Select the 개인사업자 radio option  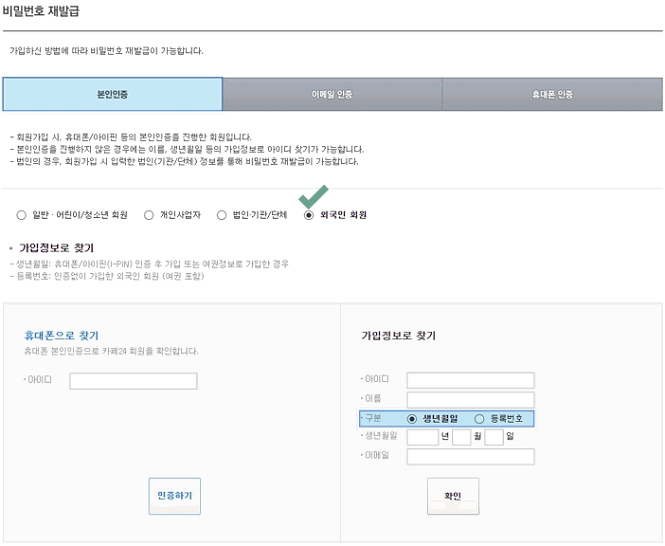(149, 215)
